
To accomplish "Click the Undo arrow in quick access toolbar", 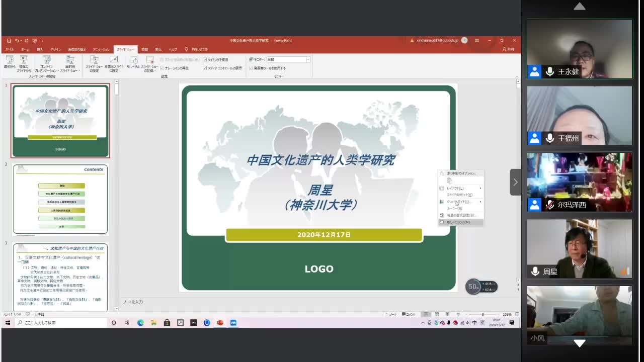I will 17,41.
